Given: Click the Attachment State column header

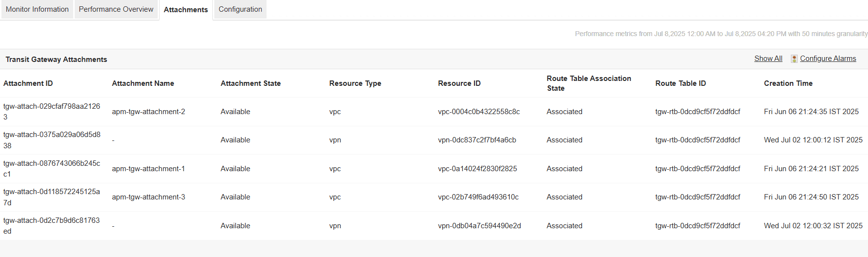Looking at the screenshot, I should pyautogui.click(x=250, y=83).
